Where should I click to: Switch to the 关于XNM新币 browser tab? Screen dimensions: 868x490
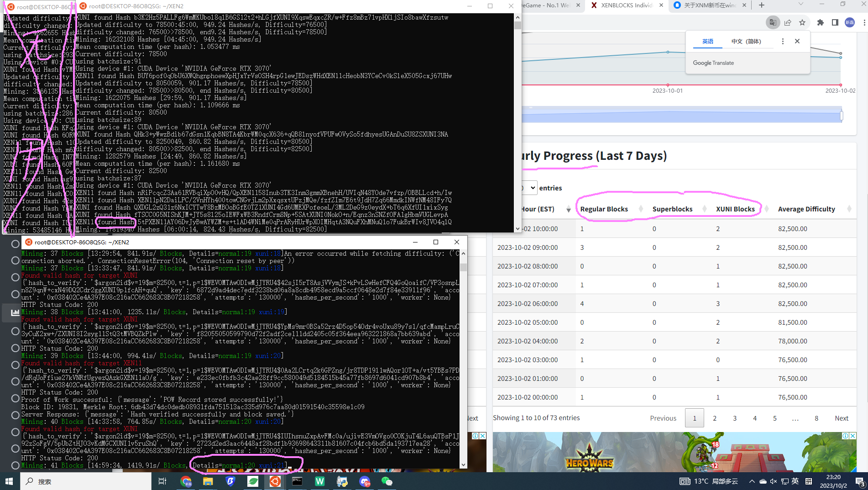tap(710, 5)
